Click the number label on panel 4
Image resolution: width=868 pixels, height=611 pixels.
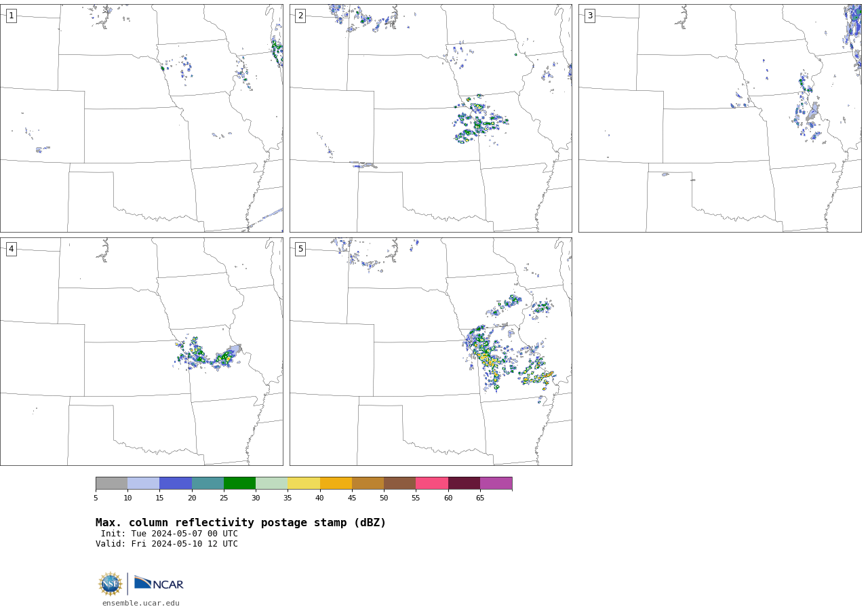click(11, 249)
